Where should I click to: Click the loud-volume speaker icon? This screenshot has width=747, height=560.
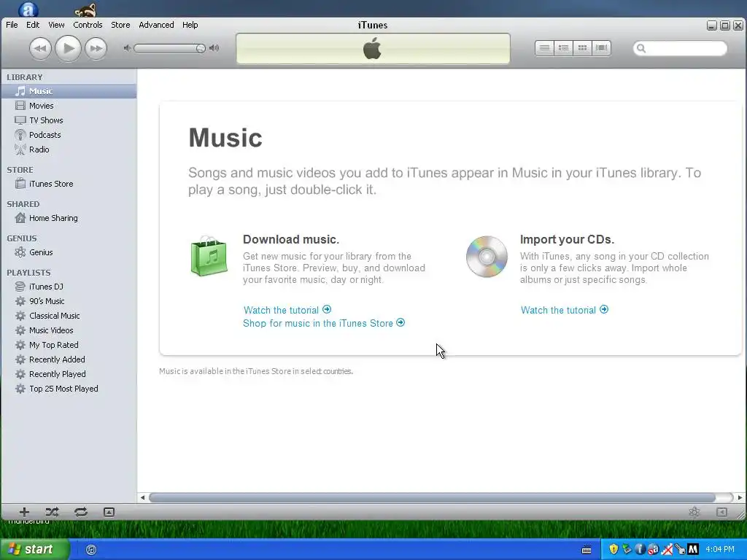pyautogui.click(x=214, y=48)
